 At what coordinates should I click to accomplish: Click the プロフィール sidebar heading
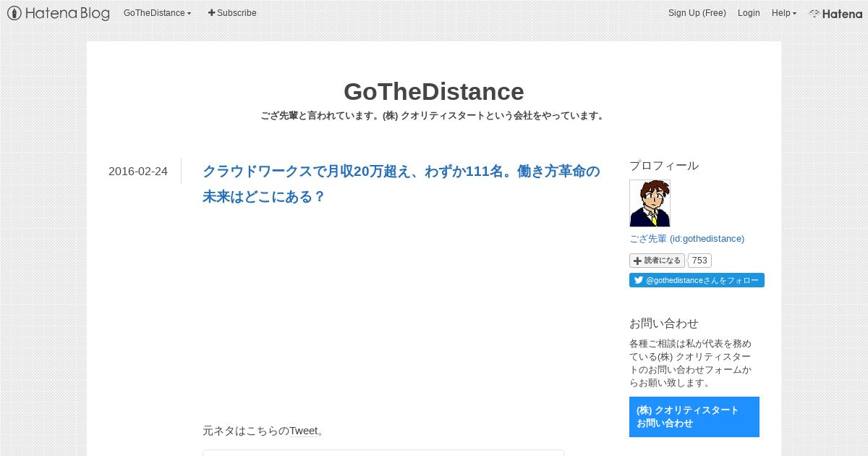(664, 166)
